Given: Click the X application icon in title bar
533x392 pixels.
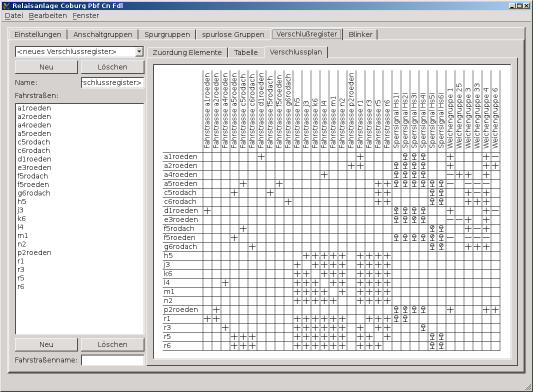Looking at the screenshot, I should (x=6, y=5).
